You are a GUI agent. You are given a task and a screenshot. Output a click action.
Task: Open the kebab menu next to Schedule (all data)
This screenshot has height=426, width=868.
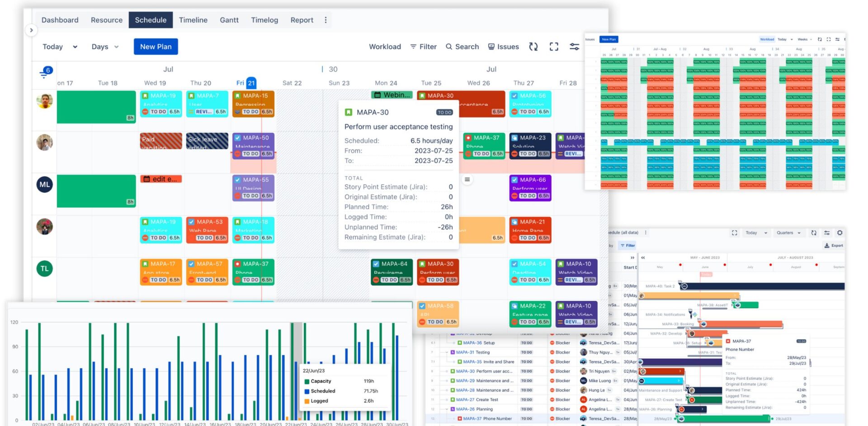point(646,232)
